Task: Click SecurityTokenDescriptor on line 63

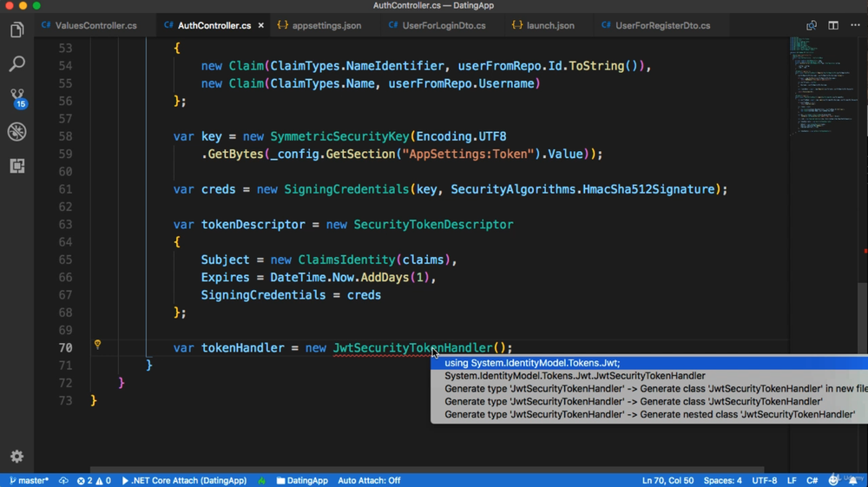Action: tap(433, 224)
